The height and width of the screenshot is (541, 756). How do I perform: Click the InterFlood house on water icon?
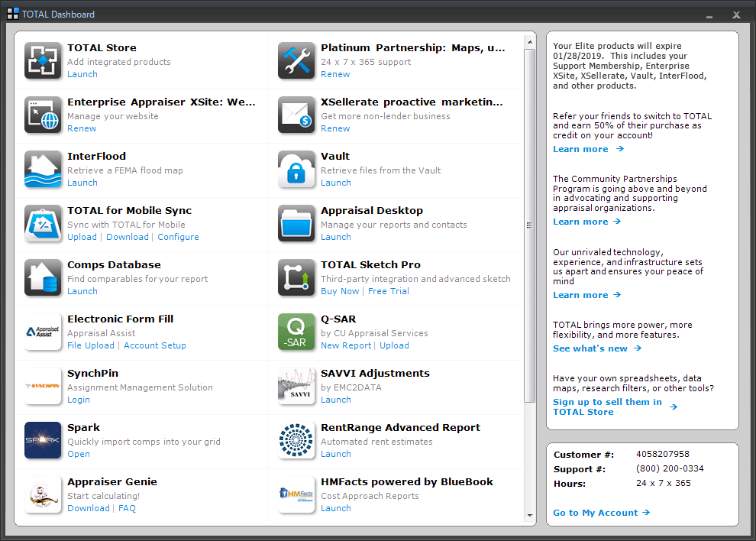point(43,169)
